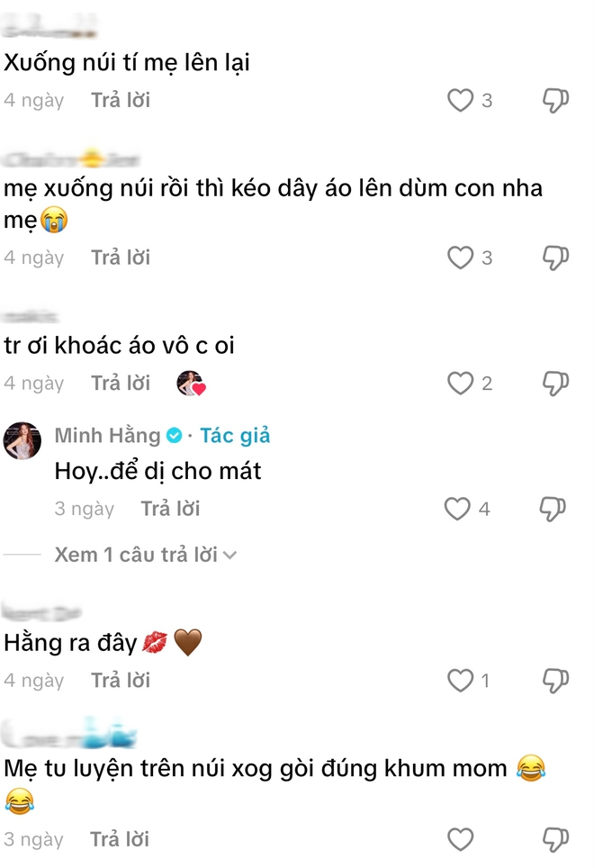The height and width of the screenshot is (868, 594).
Task: Reply to "tr ơi khoác áo vô c oi" comment
Action: point(121,383)
